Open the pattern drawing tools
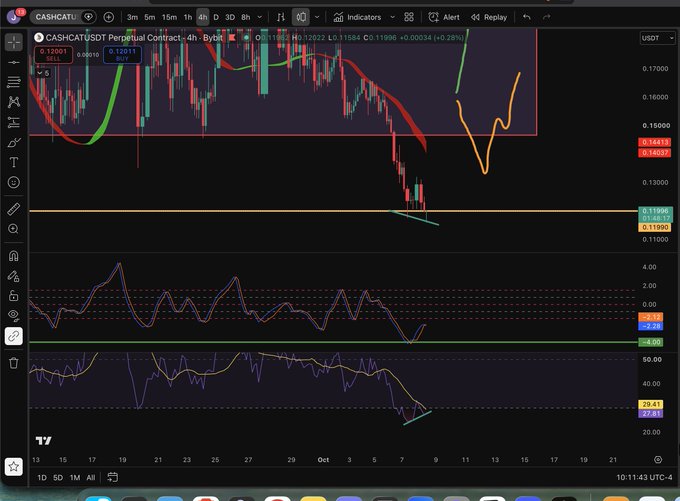The width and height of the screenshot is (680, 501). [x=13, y=102]
